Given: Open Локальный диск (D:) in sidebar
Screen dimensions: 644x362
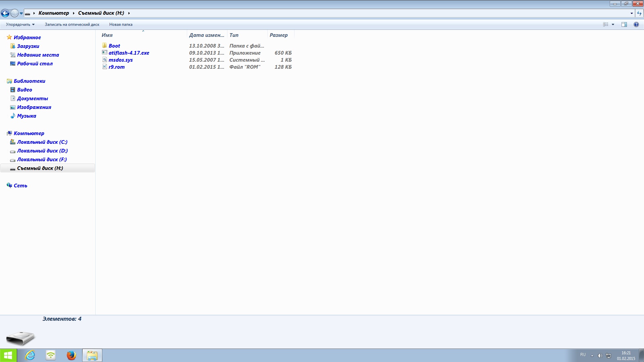Looking at the screenshot, I should click(x=42, y=151).
